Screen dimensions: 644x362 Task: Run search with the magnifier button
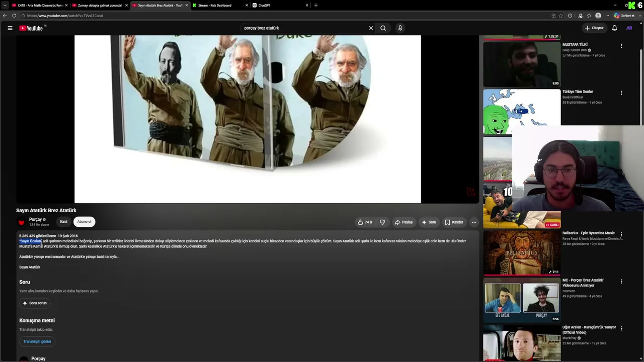(x=383, y=28)
